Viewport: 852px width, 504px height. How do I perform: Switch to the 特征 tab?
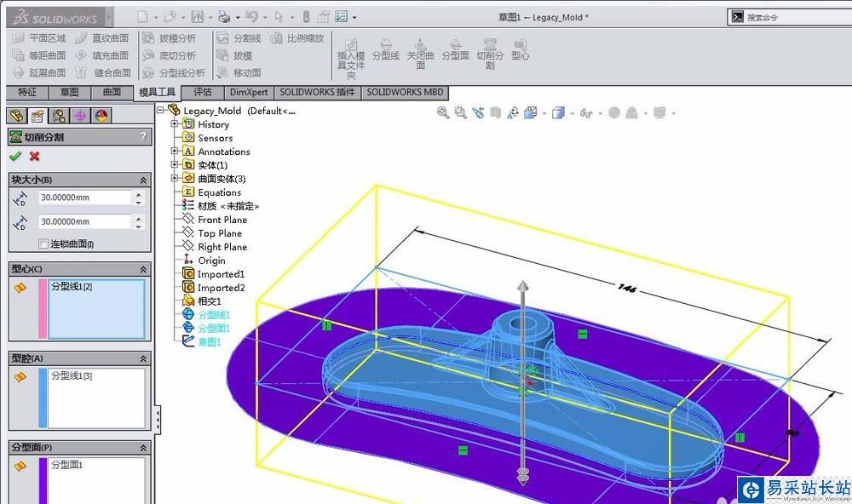point(27,92)
